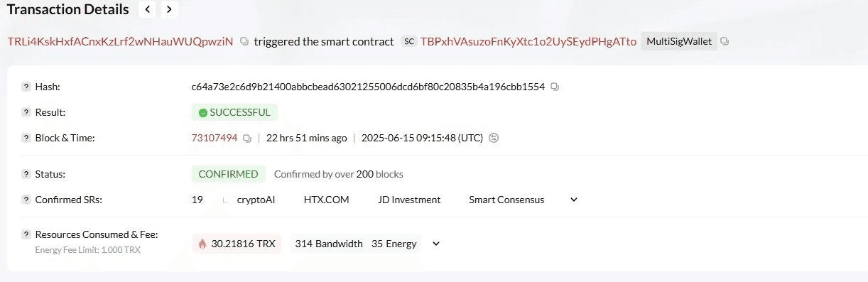Click the 30.21816 TRX burned fee

coord(237,244)
